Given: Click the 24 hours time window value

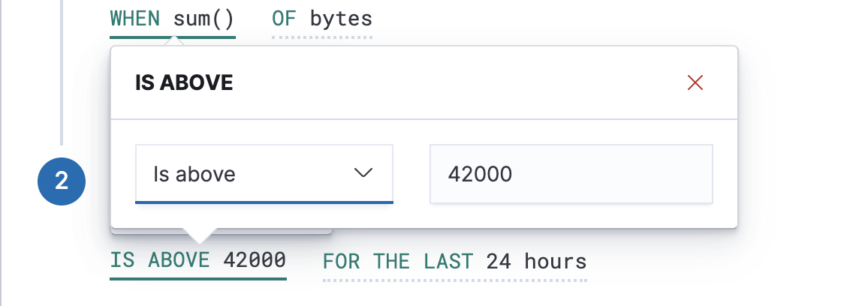Looking at the screenshot, I should 536,261.
